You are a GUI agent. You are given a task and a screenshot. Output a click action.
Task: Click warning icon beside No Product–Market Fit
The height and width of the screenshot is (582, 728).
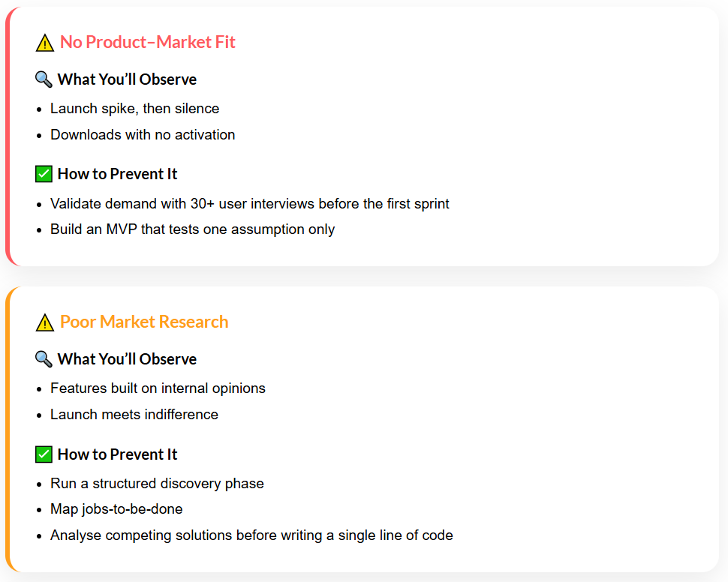(44, 43)
